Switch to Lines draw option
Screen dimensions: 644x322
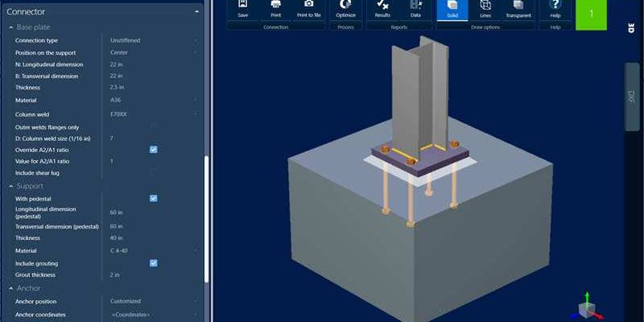485,6
